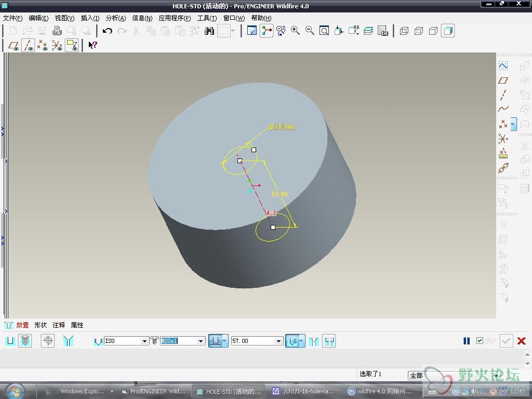Toggle datum axes visibility
Screen dimensions: 532x399
coord(28,45)
